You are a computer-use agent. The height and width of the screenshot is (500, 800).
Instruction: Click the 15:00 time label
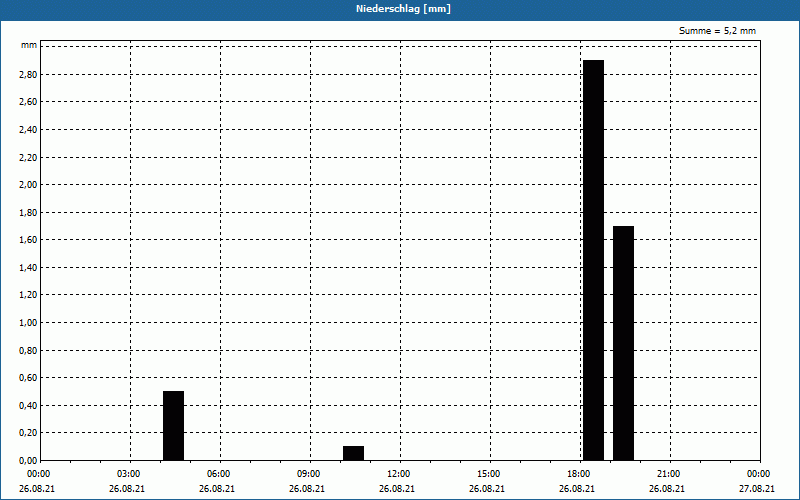[x=489, y=474]
